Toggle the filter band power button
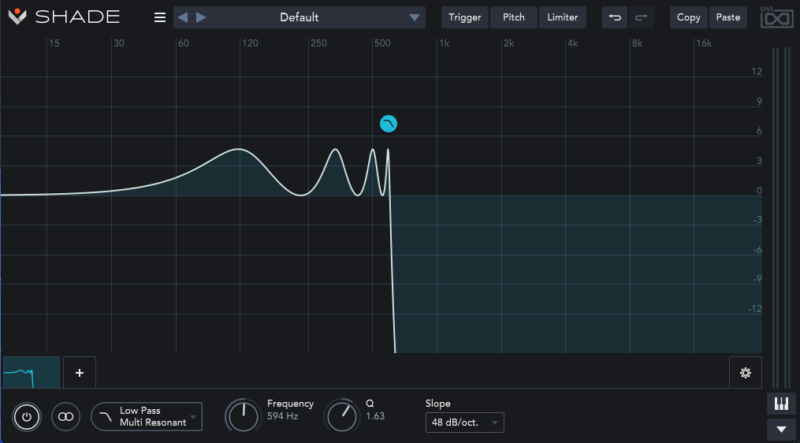Viewport: 800px width, 443px height. (x=27, y=416)
